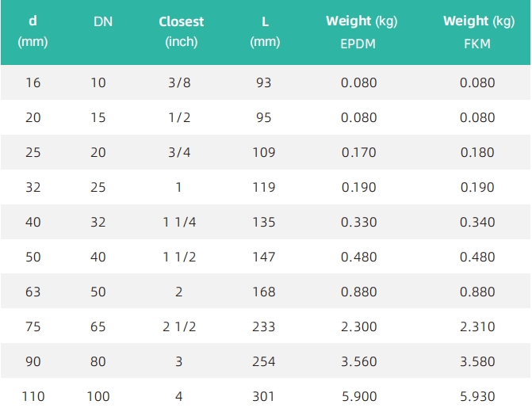This screenshot has height=412, width=532.
Task: Select FKM weight 2.310 cell
Action: [477, 327]
